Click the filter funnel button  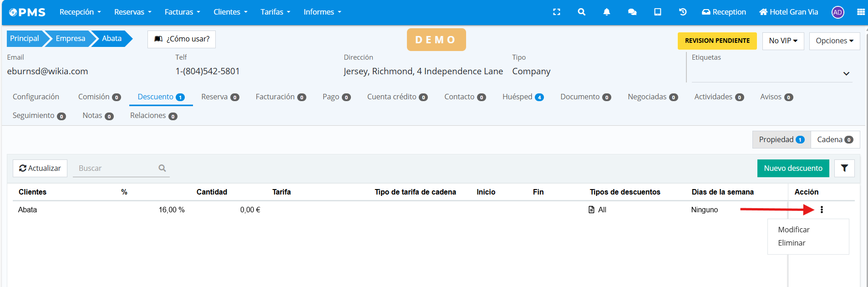click(844, 168)
